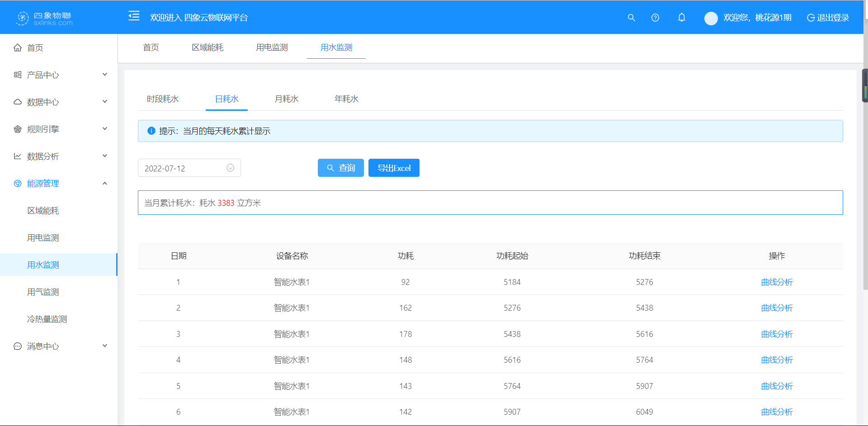Click the 导出Excel button

click(x=394, y=168)
